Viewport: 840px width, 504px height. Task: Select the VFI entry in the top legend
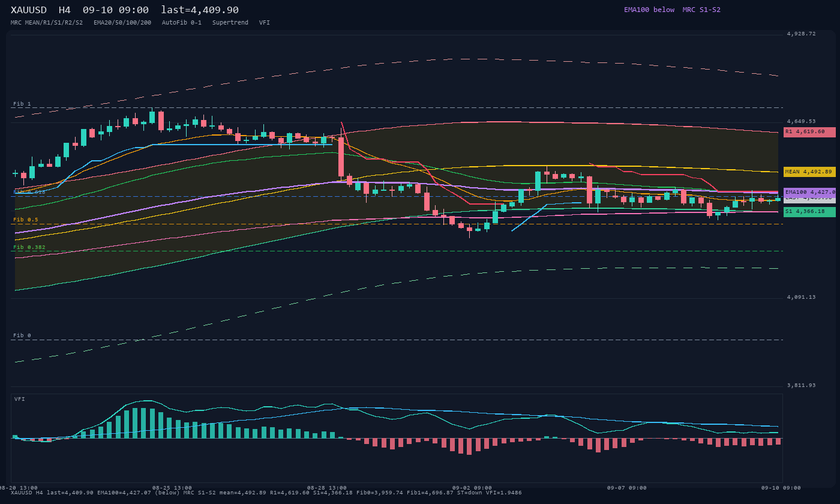click(265, 23)
